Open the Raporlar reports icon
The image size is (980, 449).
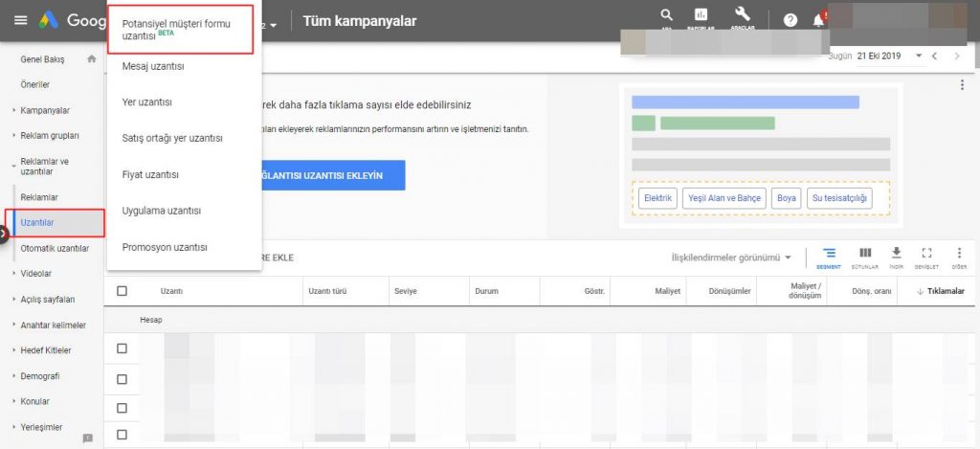tap(701, 15)
